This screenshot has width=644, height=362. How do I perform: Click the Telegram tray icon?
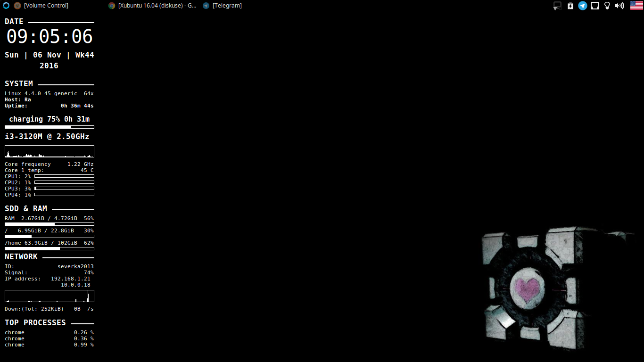[583, 6]
